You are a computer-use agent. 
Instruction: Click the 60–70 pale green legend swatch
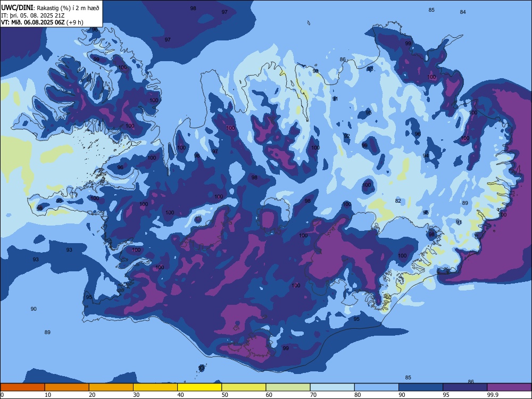[x=288, y=387]
